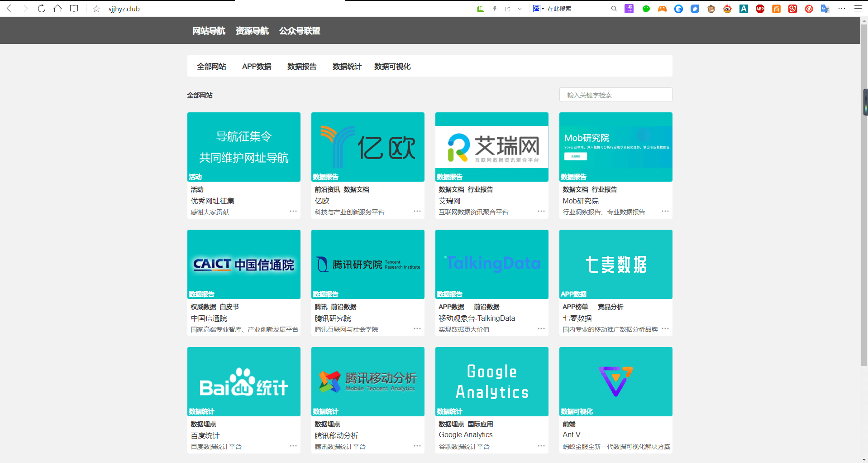
Task: Open the browser home page icon
Action: point(57,9)
